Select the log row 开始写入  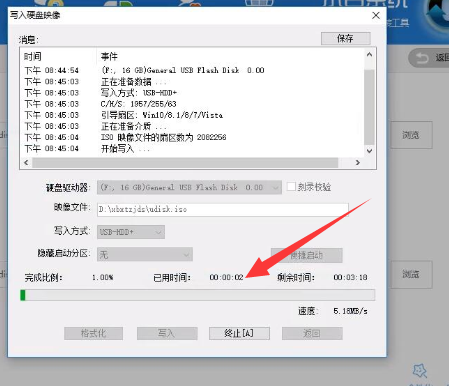193,149
